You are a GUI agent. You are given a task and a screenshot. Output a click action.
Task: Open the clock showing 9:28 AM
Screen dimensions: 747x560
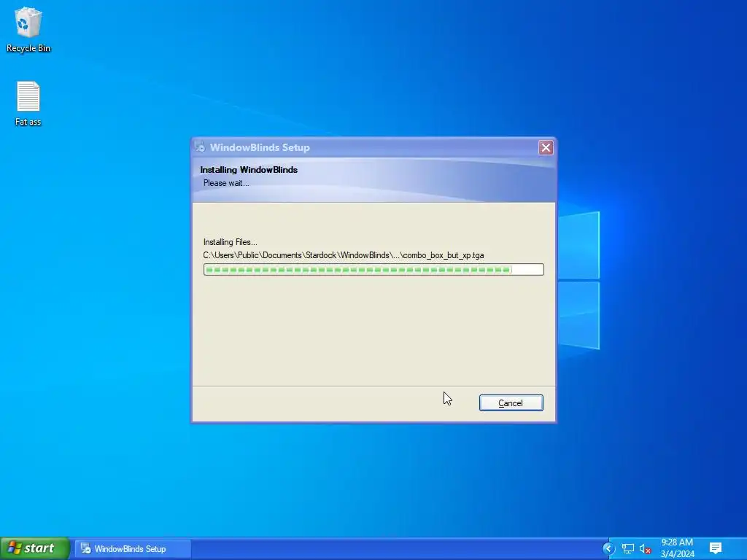pos(677,548)
